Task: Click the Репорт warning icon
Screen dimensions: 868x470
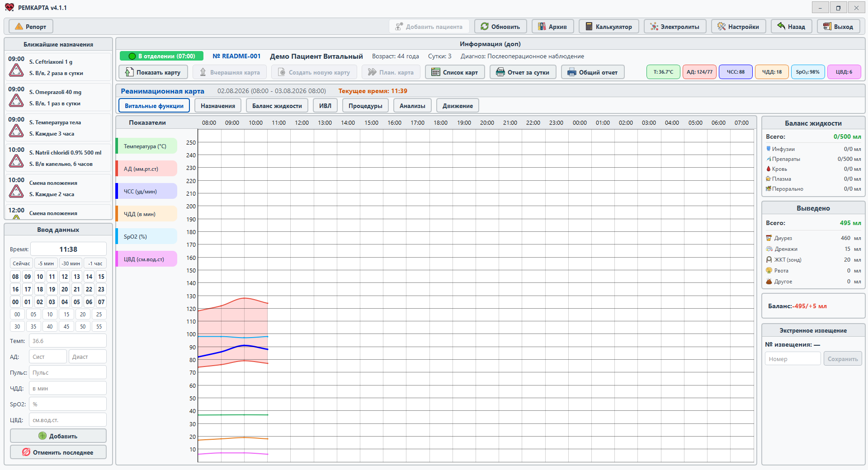Action: (x=19, y=27)
